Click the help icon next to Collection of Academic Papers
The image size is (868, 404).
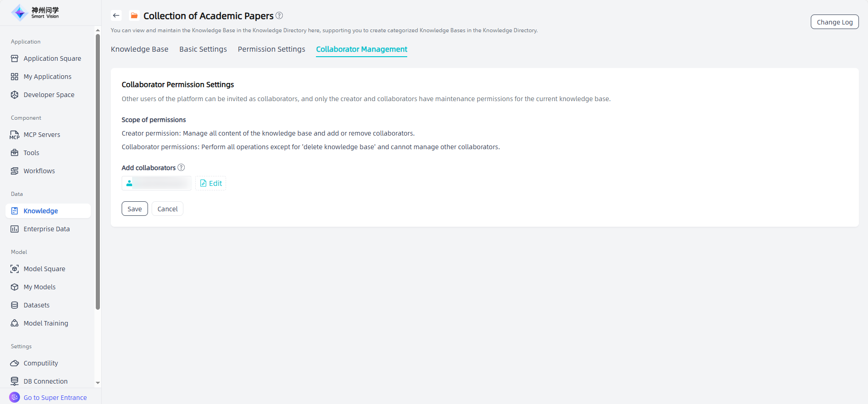click(279, 15)
